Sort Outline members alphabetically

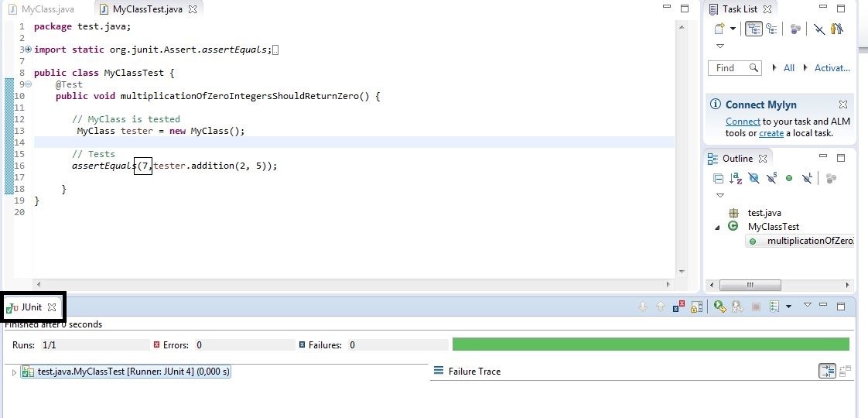(x=736, y=179)
